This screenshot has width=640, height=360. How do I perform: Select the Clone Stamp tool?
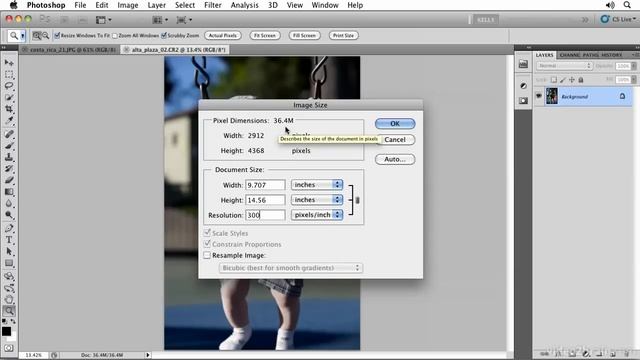tap(9, 157)
